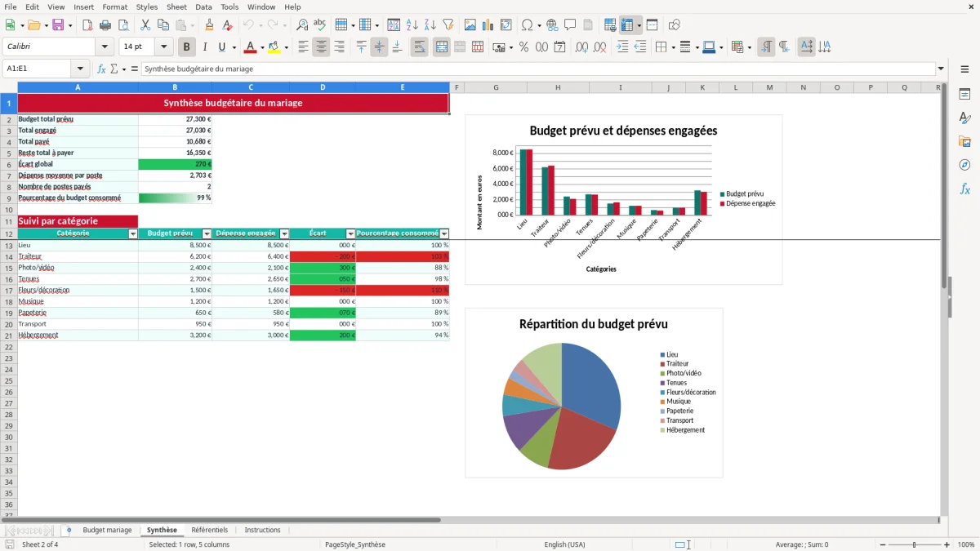Toggle print preview
The image size is (980, 551).
(122, 25)
